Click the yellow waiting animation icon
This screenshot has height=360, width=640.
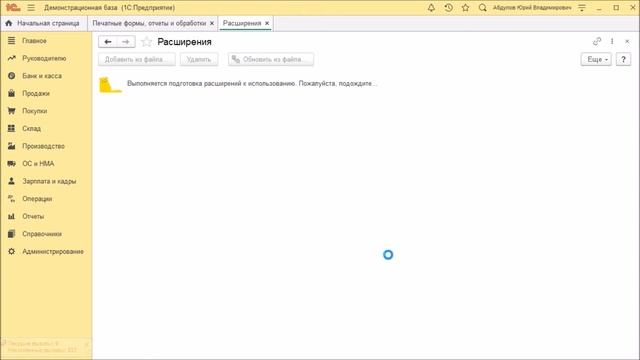point(110,85)
